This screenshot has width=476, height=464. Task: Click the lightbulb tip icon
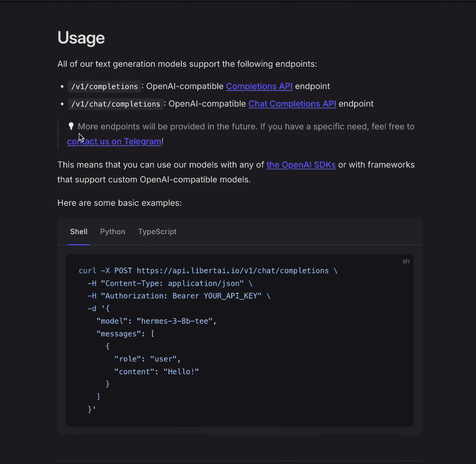71,126
